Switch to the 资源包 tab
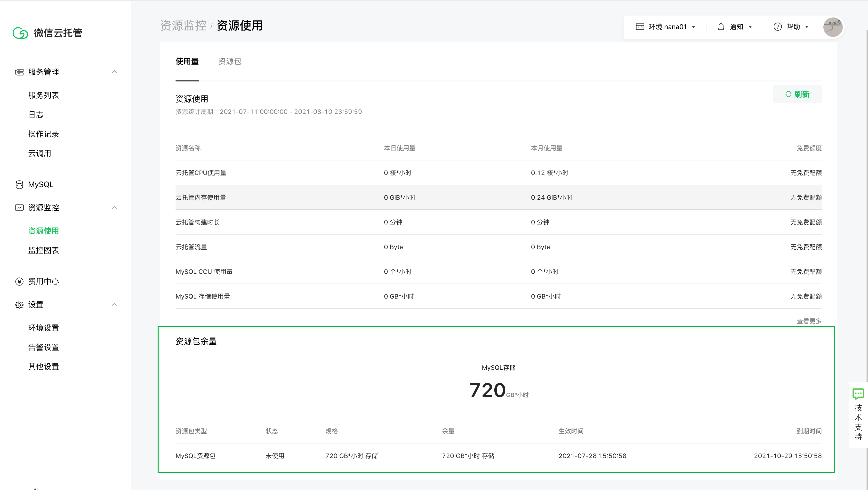Viewport: 868px width, 490px height. coord(230,61)
